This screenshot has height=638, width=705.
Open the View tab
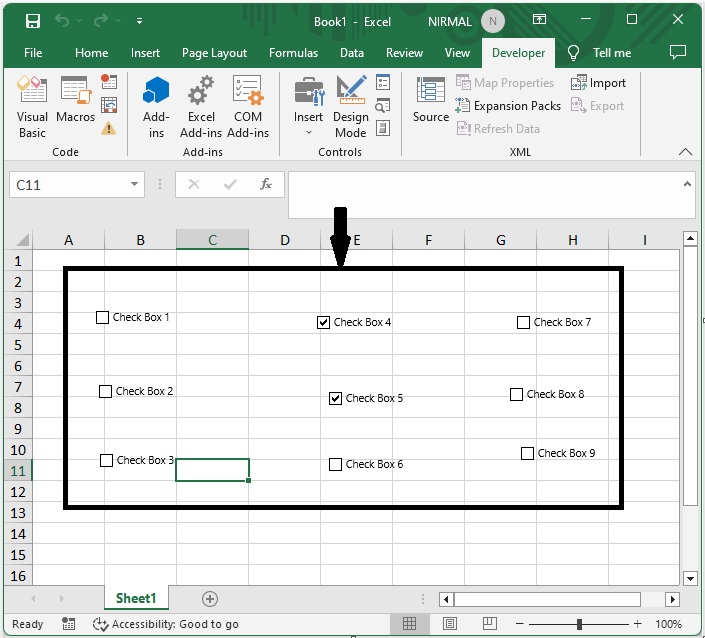pyautogui.click(x=457, y=53)
